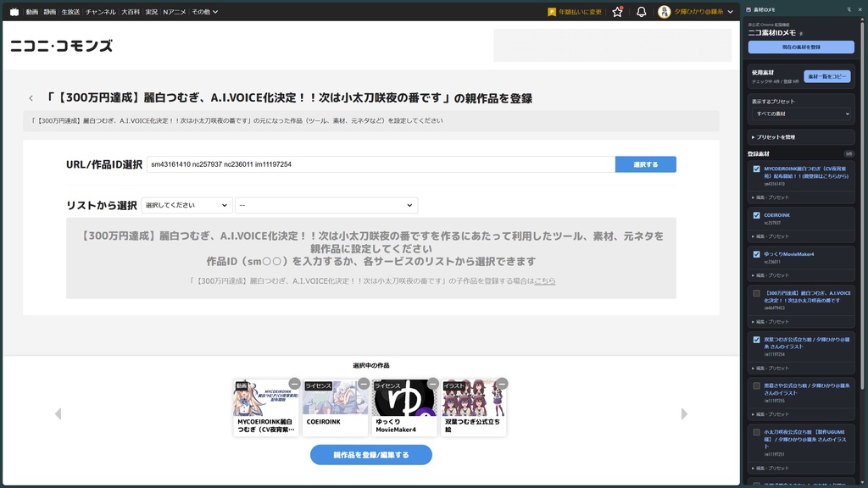Click the ニコニ・コモンズ logo
The height and width of the screenshot is (488, 868).
click(61, 46)
